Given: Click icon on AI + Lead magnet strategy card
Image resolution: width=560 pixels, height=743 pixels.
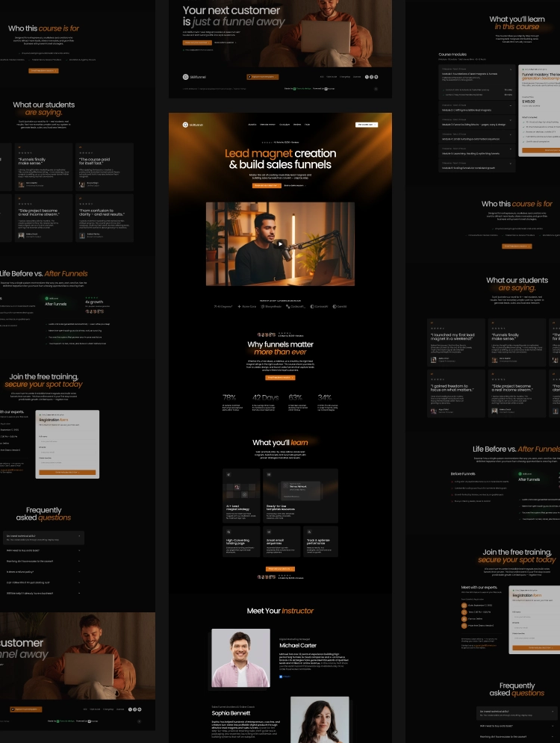Looking at the screenshot, I should [228, 474].
